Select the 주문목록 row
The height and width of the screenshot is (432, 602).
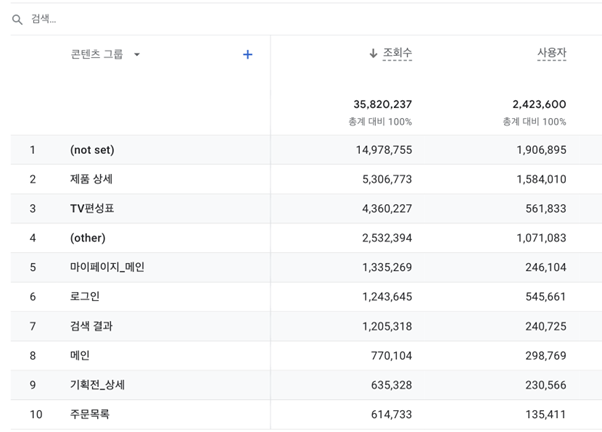click(x=306, y=414)
